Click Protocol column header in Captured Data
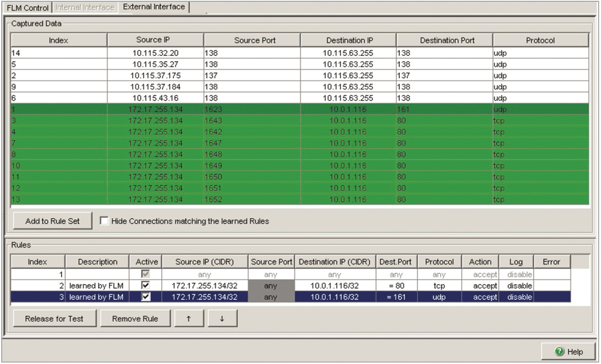601x364 pixels. pyautogui.click(x=540, y=40)
